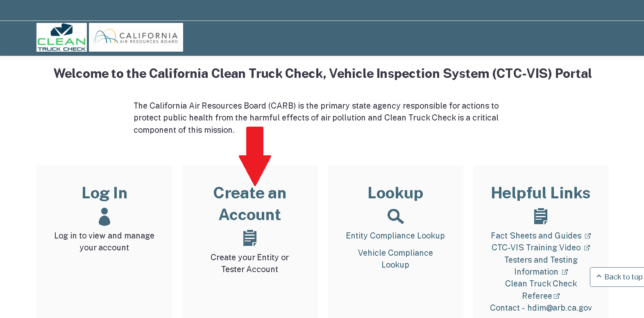Open the Clean Truck Check Referee link

[541, 289]
